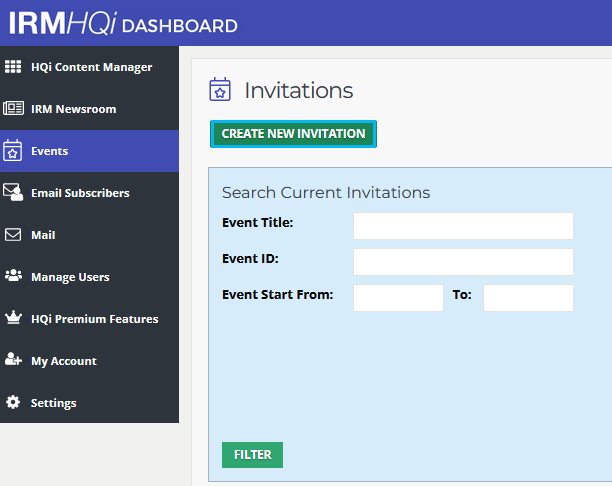612x486 pixels.
Task: Click the Invitations calendar icon beside heading
Action: (x=220, y=89)
